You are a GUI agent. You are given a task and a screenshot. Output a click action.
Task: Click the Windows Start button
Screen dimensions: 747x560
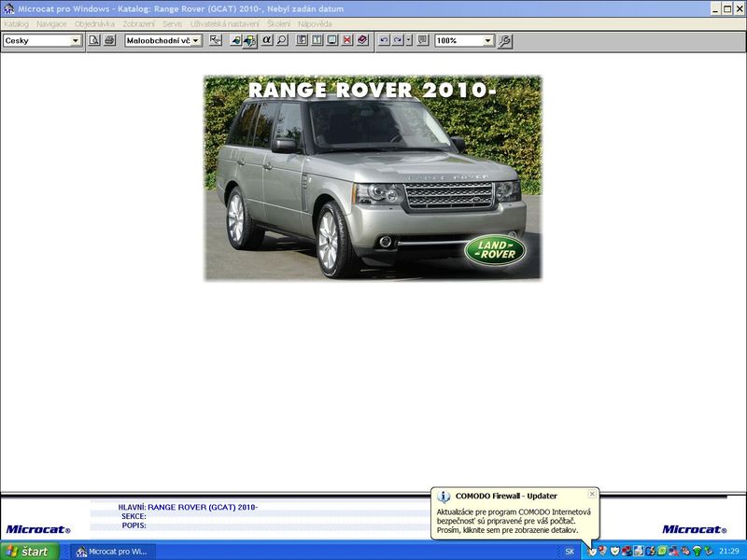[x=29, y=552]
